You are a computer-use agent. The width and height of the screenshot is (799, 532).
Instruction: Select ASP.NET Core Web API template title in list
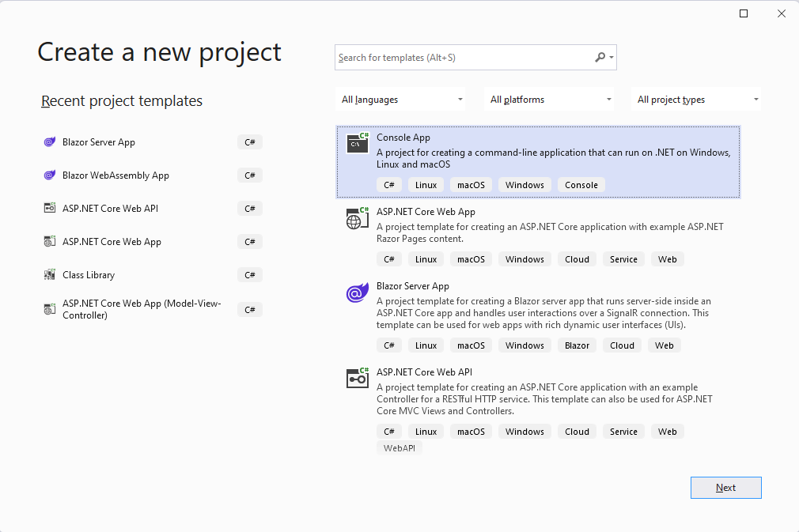425,372
